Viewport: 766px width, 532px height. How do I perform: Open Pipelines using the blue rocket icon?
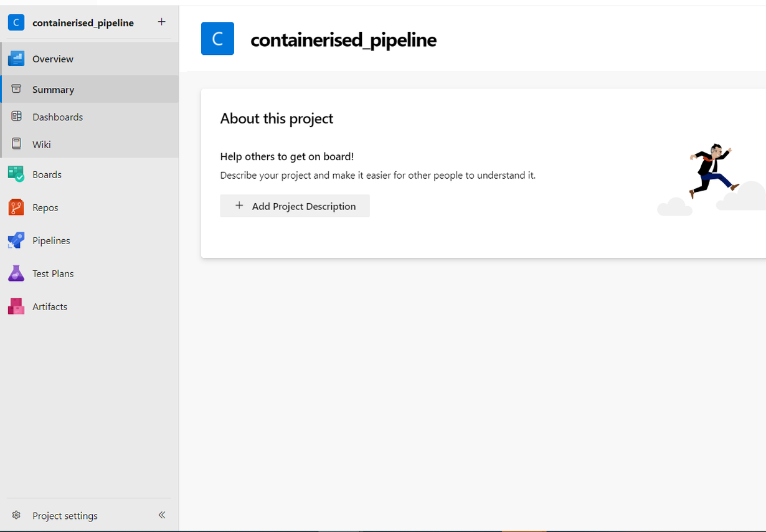(x=16, y=240)
